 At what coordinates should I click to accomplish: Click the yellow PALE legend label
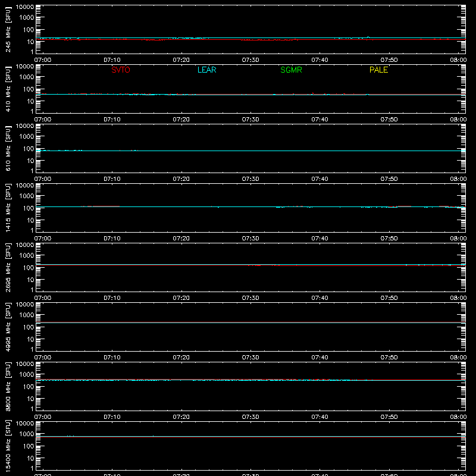point(378,70)
